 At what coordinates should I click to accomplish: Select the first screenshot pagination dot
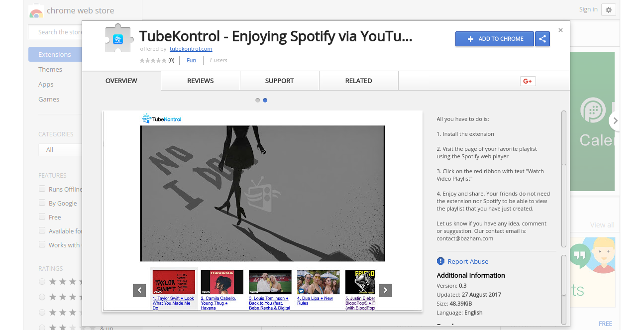(258, 100)
